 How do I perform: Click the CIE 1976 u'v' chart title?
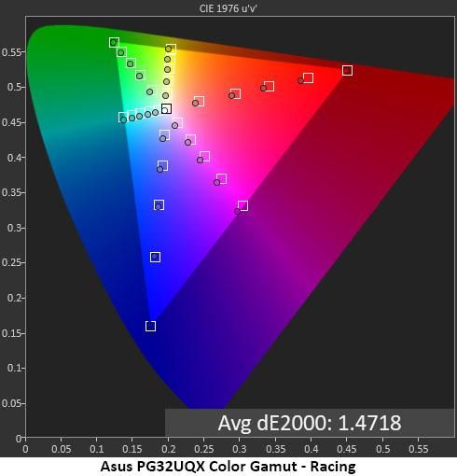228,8
